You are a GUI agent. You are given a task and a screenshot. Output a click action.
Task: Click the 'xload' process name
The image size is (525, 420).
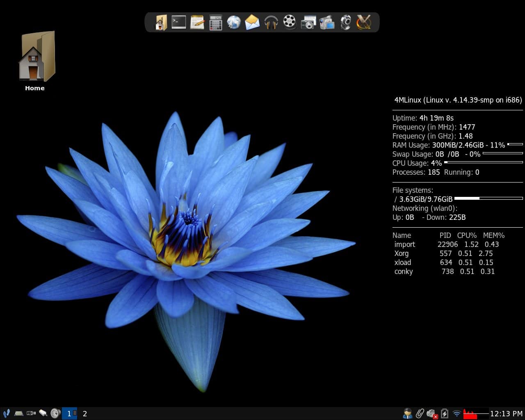403,262
